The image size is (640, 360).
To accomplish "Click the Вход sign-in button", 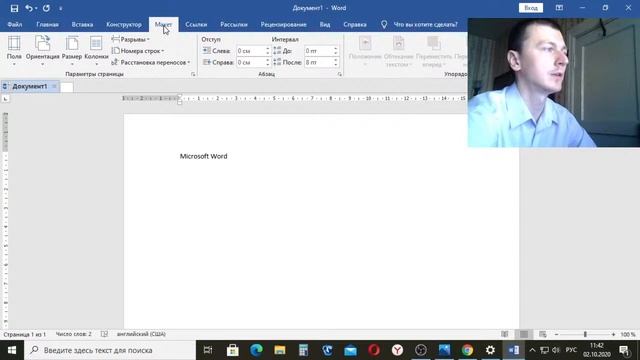I will [531, 8].
